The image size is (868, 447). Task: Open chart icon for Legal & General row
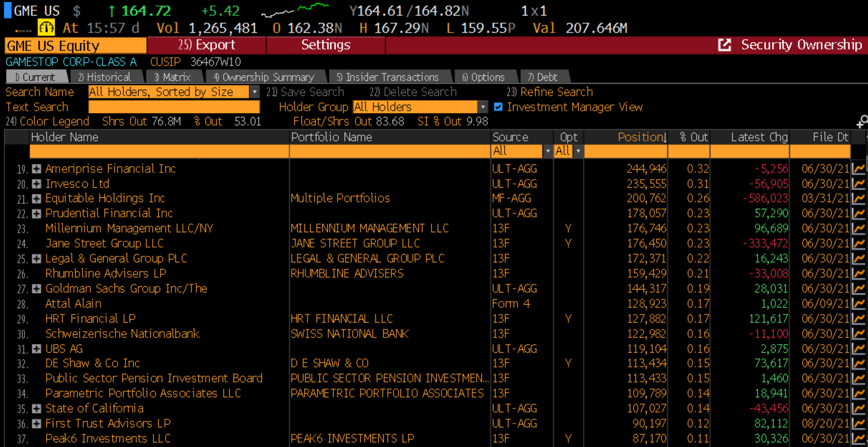[x=859, y=259]
